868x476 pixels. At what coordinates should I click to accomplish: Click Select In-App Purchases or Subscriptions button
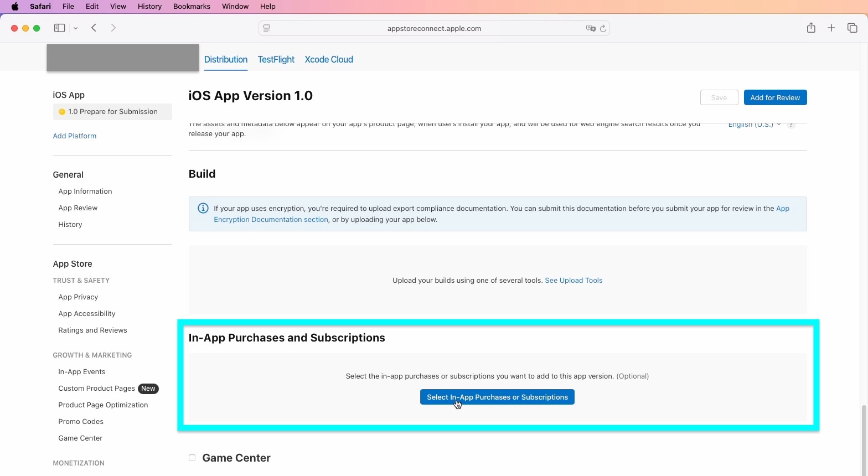(x=497, y=397)
